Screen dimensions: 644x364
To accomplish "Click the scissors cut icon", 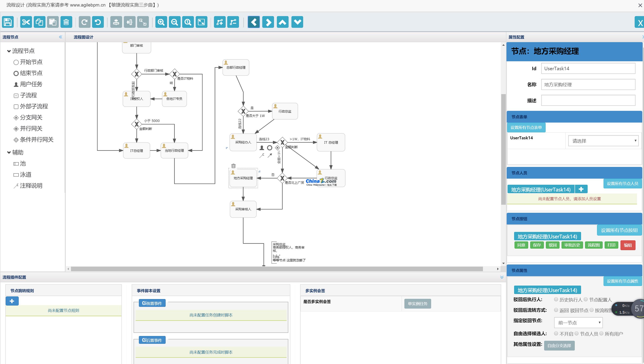I will pos(26,22).
